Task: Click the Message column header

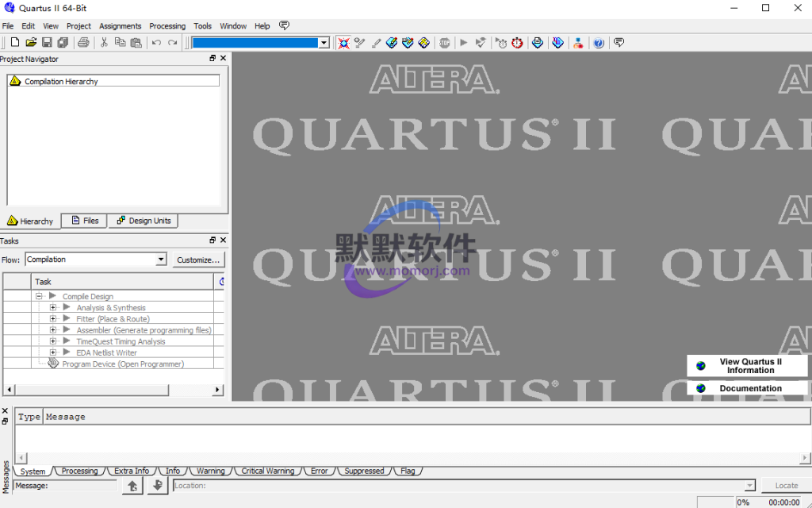Action: click(x=426, y=417)
